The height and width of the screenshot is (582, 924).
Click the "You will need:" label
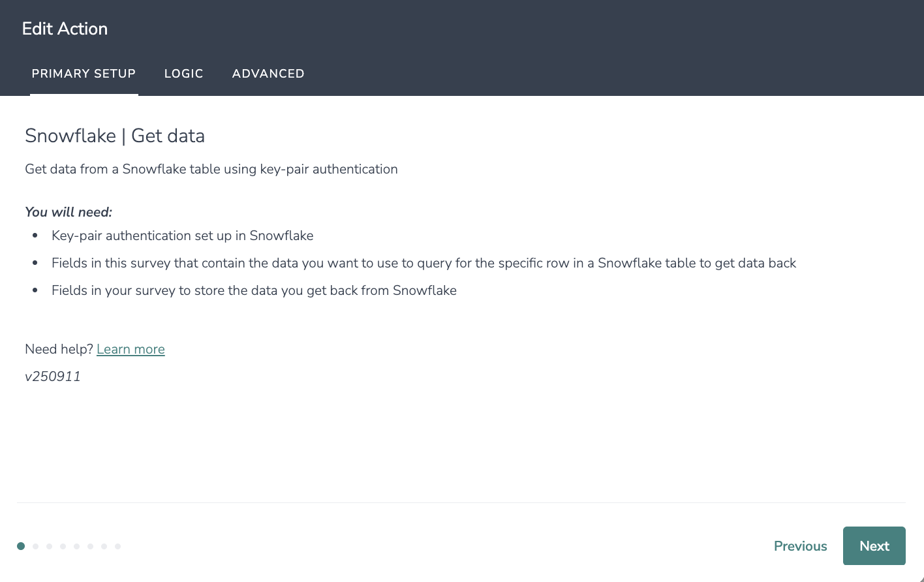[69, 212]
